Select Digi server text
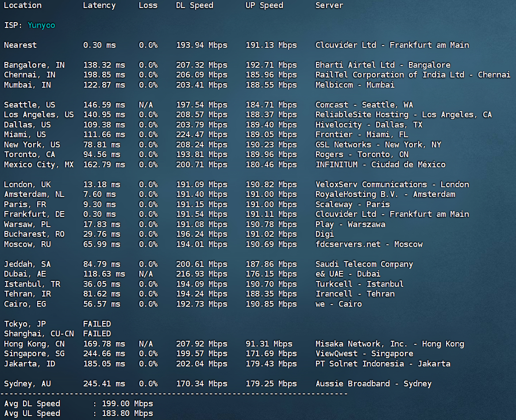The width and height of the screenshot is (516, 420). 325,235
